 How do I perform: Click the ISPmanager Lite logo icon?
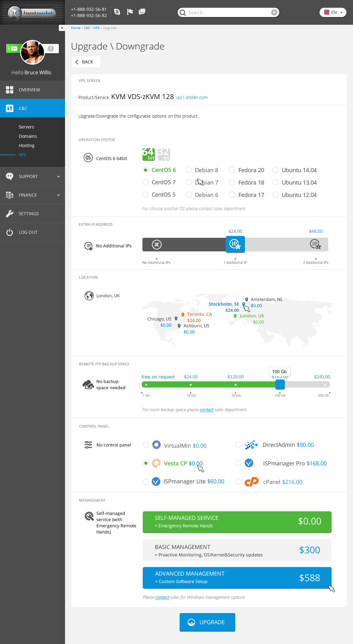click(156, 481)
